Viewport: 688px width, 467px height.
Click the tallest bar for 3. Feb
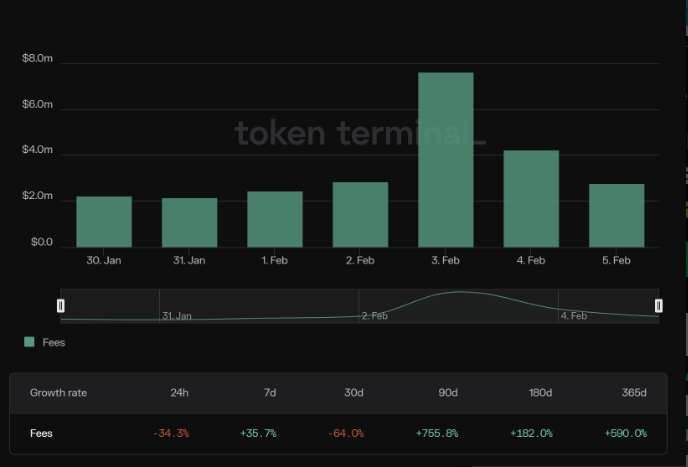point(445,160)
